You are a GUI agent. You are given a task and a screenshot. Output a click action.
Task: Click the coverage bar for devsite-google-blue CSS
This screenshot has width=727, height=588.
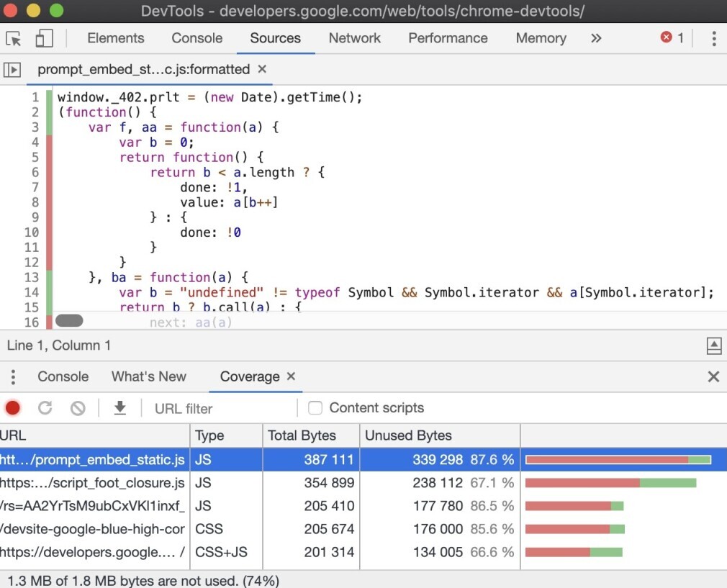[x=576, y=529]
